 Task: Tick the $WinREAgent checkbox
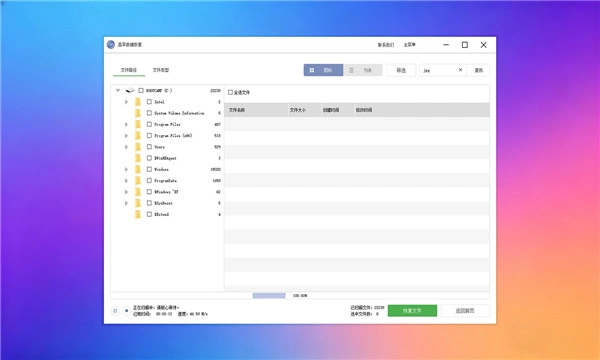tap(149, 158)
